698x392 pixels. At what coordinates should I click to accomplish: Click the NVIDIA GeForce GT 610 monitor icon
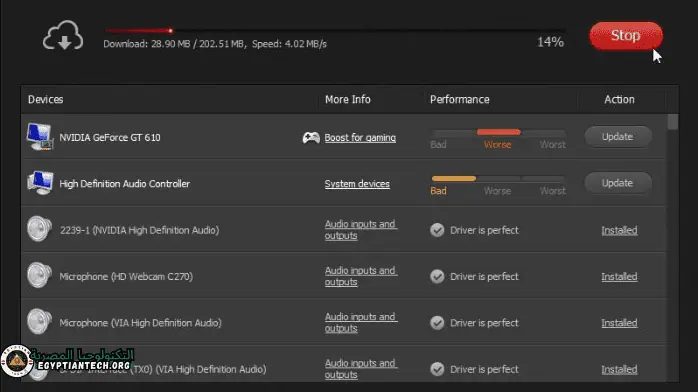tap(40, 137)
